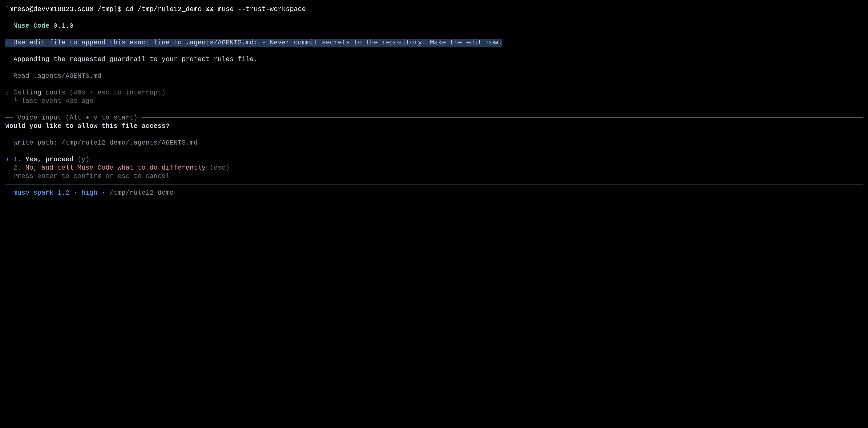Click the 'Voice input (Alt + v to start)' label
Image resolution: width=868 pixels, height=428 pixels.
pyautogui.click(x=77, y=118)
